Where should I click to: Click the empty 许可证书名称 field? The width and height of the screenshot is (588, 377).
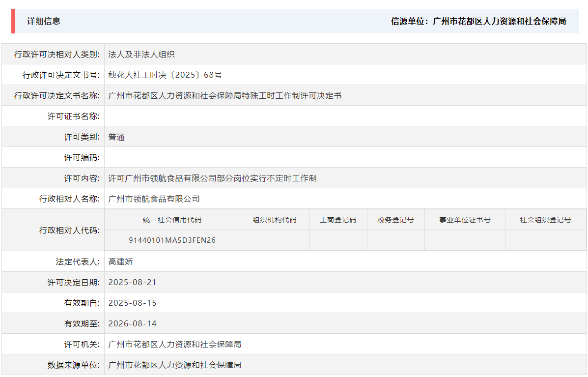[x=196, y=116]
